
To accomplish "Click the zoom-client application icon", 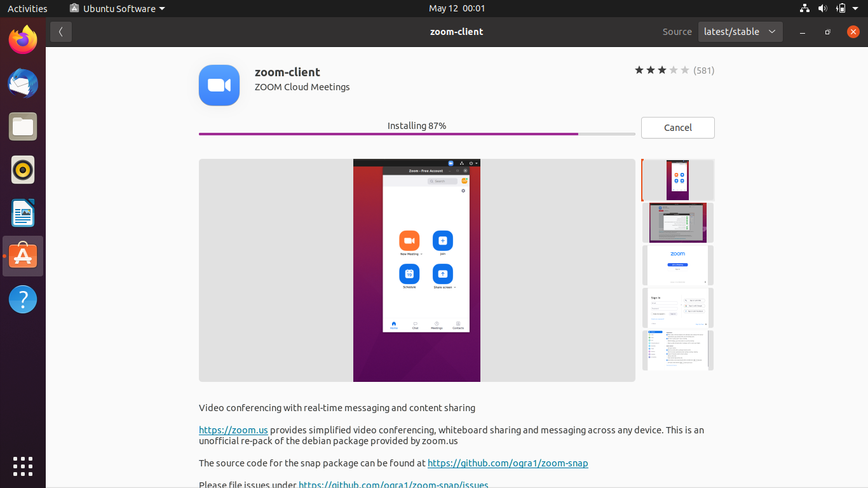I will point(219,85).
